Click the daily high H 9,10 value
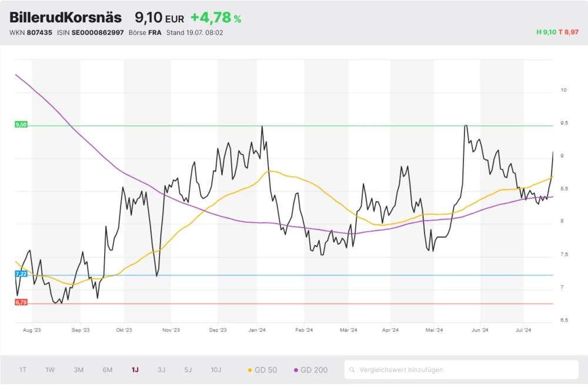The image size is (588, 391). (x=546, y=32)
